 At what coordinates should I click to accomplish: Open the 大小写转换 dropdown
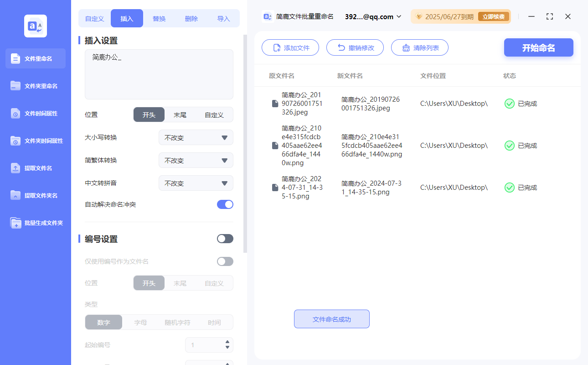(x=196, y=137)
